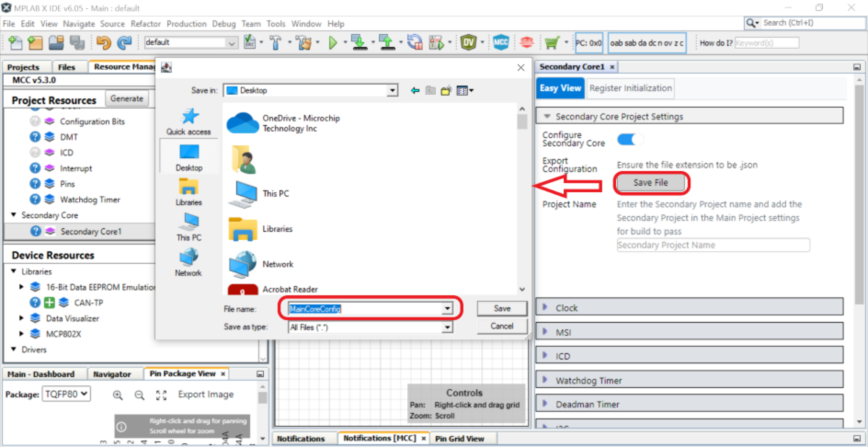
Task: Click the Create New Folder icon
Action: (x=446, y=90)
